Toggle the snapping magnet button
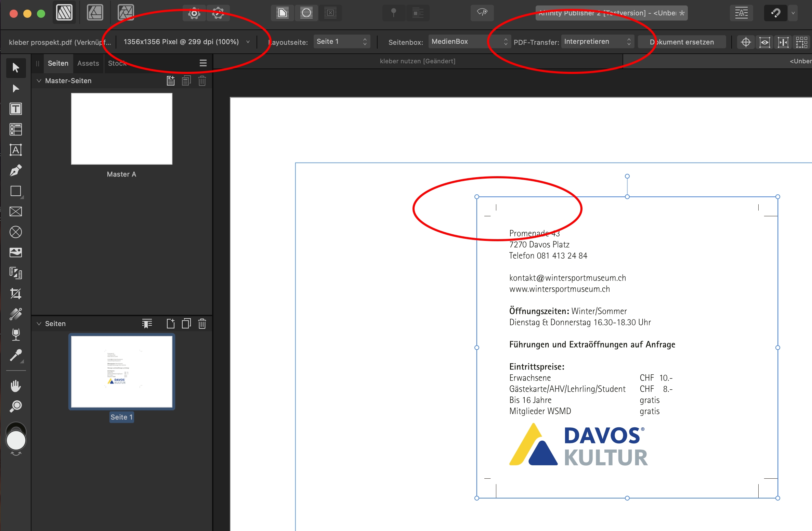The image size is (812, 531). pyautogui.click(x=775, y=13)
